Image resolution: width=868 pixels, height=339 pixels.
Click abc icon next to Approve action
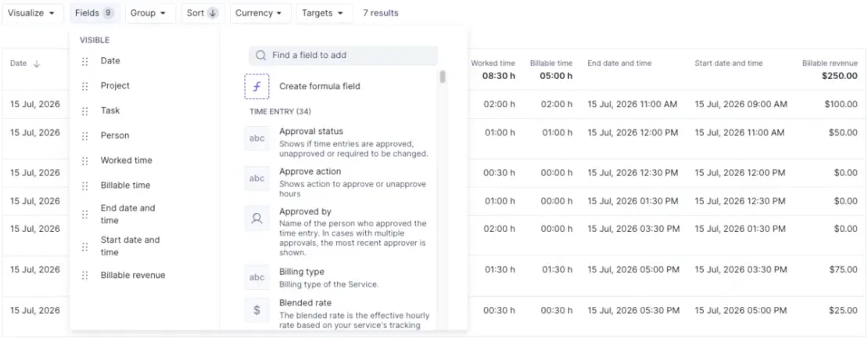[256, 179]
